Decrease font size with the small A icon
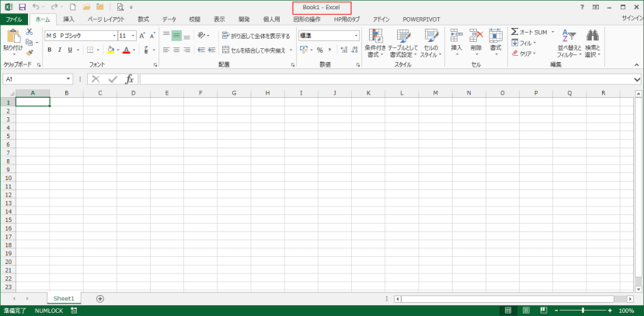The width and height of the screenshot is (644, 316). pyautogui.click(x=152, y=36)
